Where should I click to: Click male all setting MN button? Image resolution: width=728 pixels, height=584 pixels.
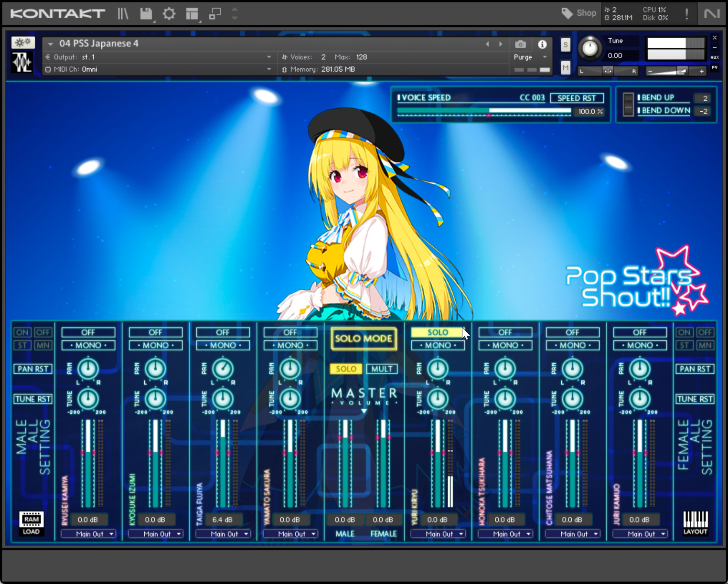(x=43, y=345)
